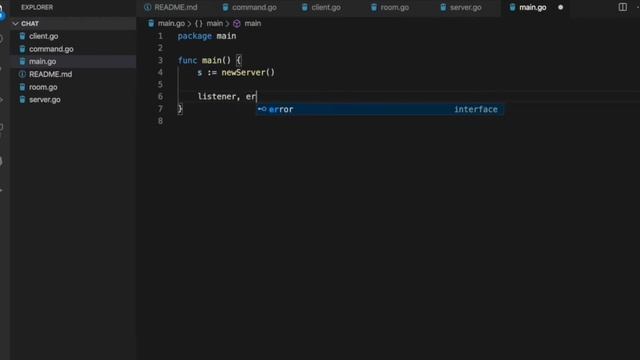Open server.go in the Explorer tree

click(44, 100)
